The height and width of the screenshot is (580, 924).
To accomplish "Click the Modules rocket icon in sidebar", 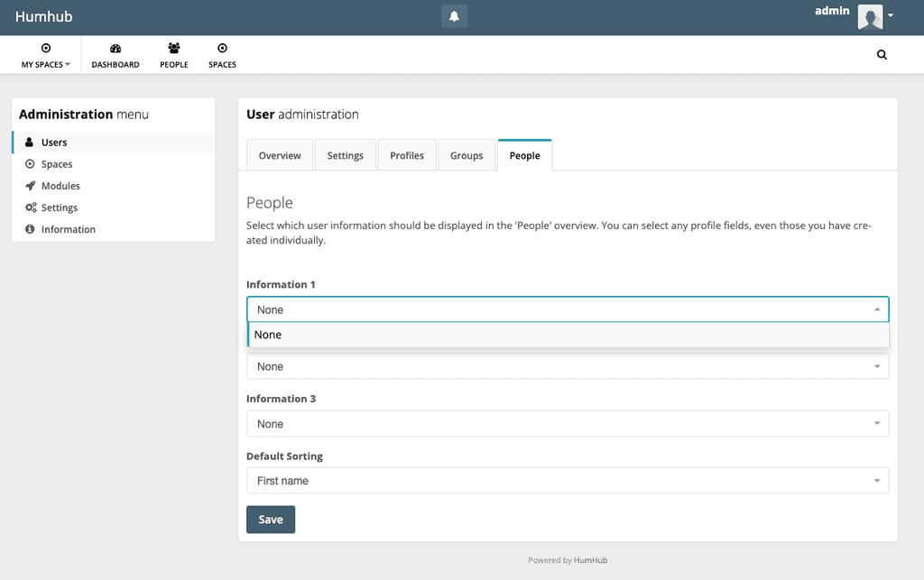I will coord(30,186).
